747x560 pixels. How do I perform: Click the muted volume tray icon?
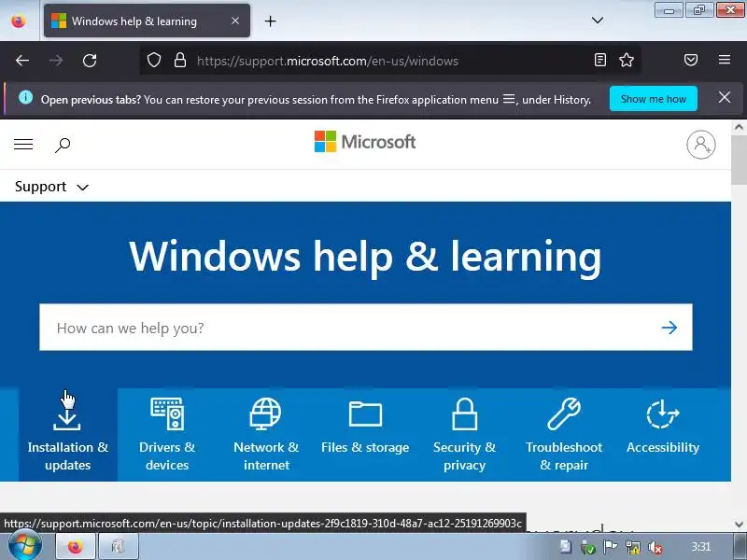pyautogui.click(x=655, y=548)
